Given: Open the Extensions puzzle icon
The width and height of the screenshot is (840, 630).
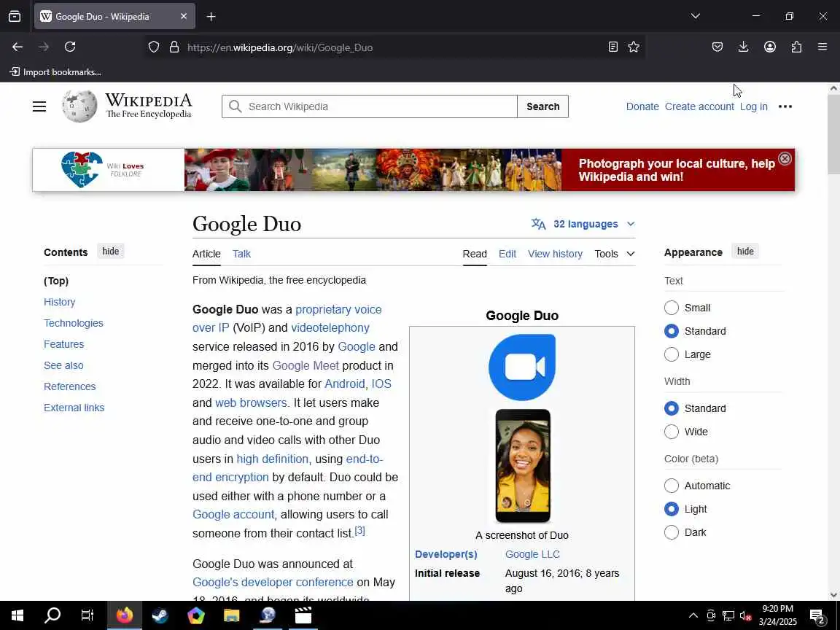Looking at the screenshot, I should pos(796,47).
